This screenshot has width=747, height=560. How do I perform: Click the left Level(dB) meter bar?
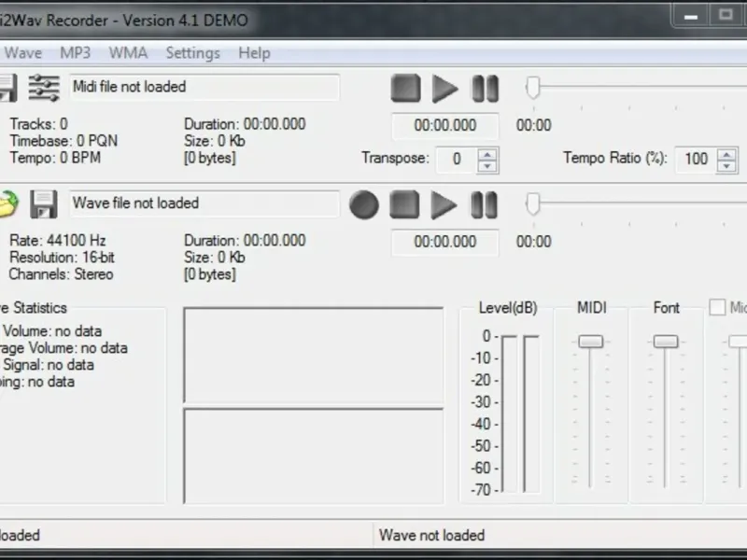click(x=509, y=413)
